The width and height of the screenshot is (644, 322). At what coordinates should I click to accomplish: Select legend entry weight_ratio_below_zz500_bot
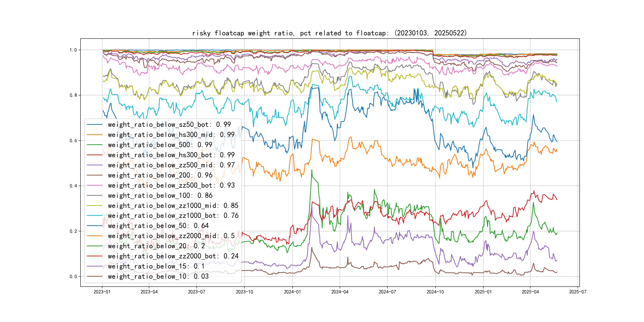pyautogui.click(x=171, y=185)
